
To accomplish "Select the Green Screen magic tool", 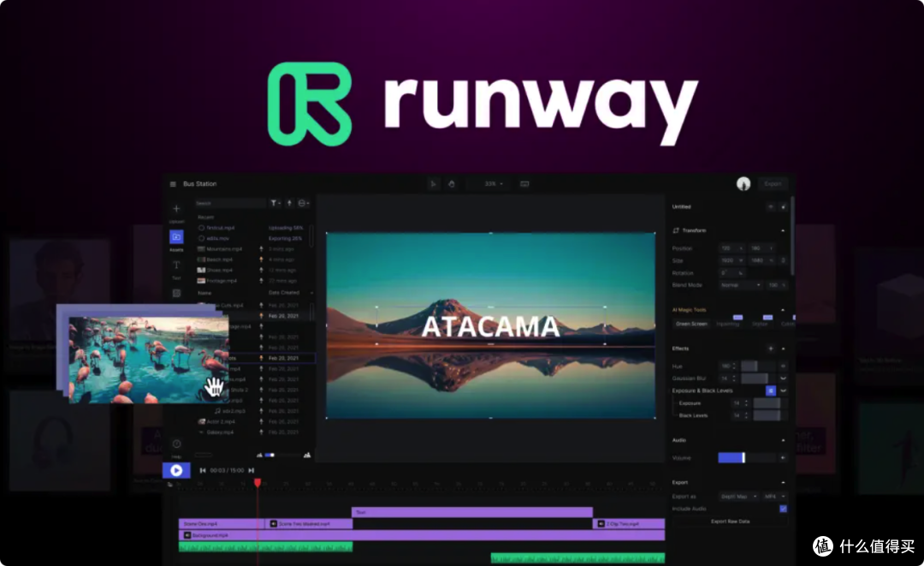I will click(x=691, y=324).
